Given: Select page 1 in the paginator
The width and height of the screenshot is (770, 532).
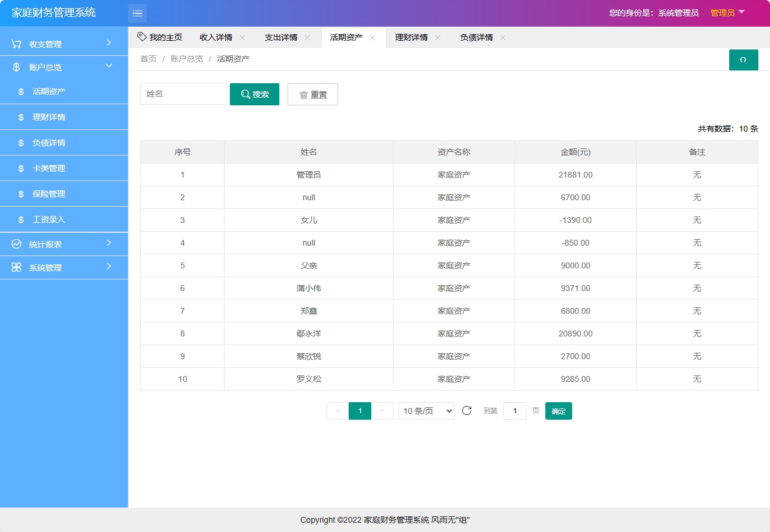Looking at the screenshot, I should [x=360, y=410].
